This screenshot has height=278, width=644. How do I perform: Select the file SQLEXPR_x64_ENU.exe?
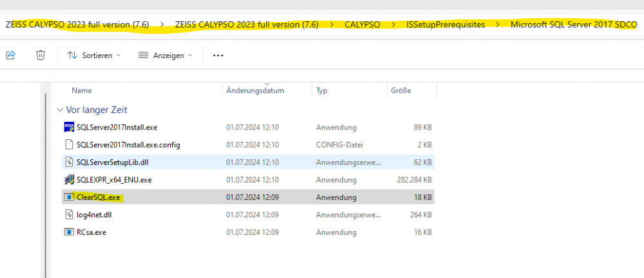point(248,180)
